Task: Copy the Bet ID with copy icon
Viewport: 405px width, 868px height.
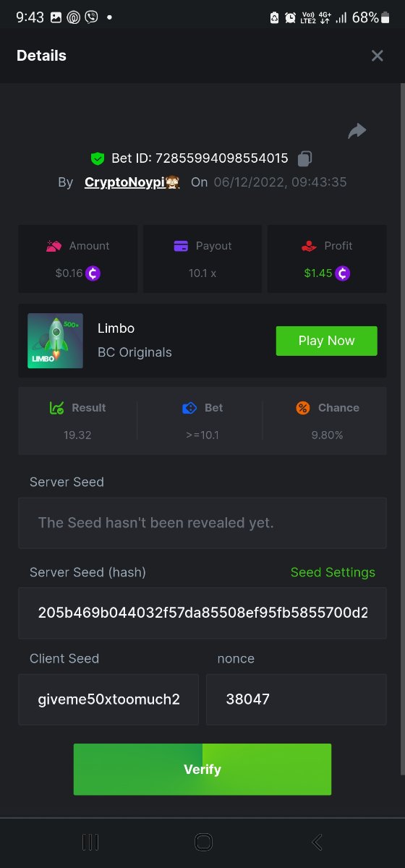Action: pyautogui.click(x=304, y=158)
